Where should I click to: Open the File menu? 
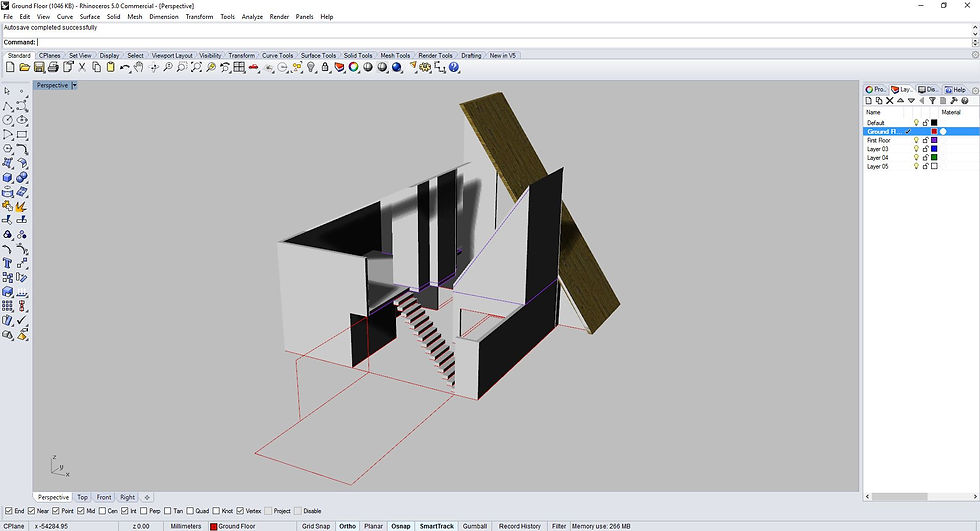click(x=8, y=17)
